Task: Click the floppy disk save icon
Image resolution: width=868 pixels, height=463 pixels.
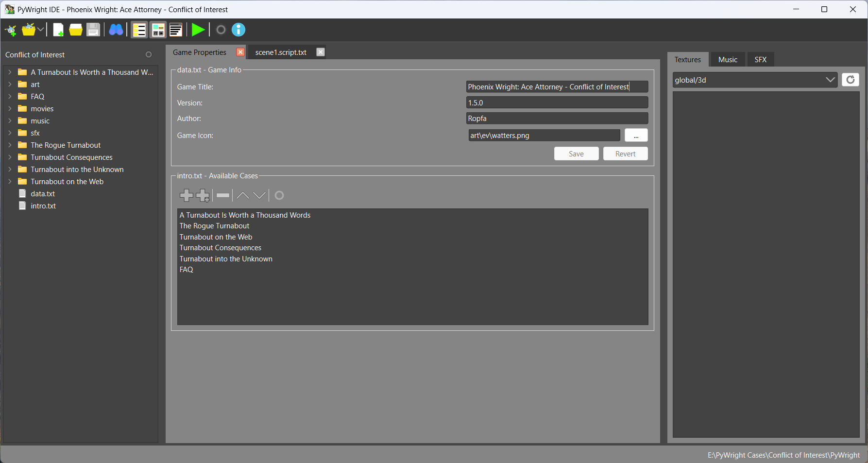Action: click(93, 30)
